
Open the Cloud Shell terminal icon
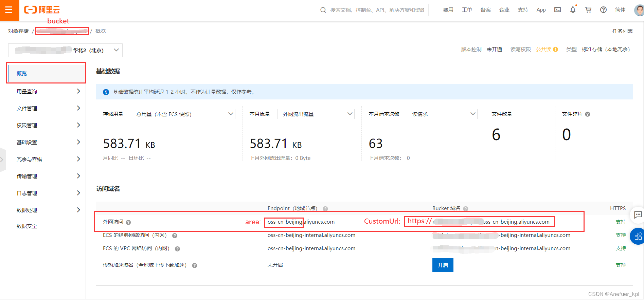point(557,10)
